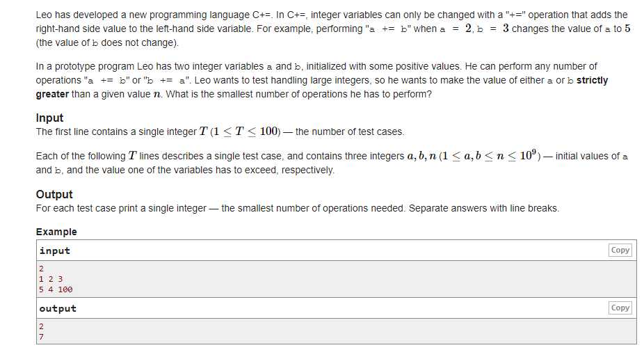The width and height of the screenshot is (644, 350).
Task: Click the Output section heading
Action: click(54, 194)
